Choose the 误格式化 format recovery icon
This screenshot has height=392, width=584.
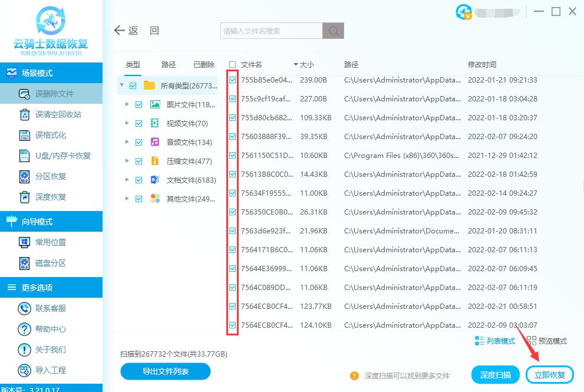25,135
